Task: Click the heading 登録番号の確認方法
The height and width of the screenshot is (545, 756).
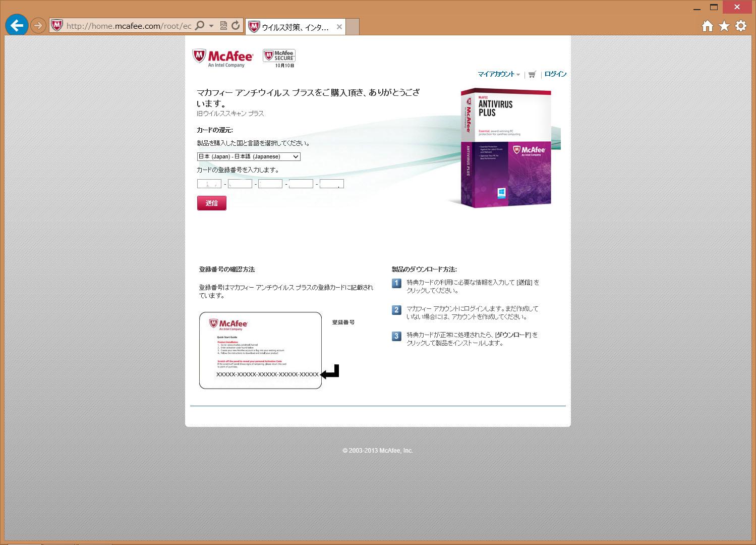Action: pyautogui.click(x=227, y=269)
